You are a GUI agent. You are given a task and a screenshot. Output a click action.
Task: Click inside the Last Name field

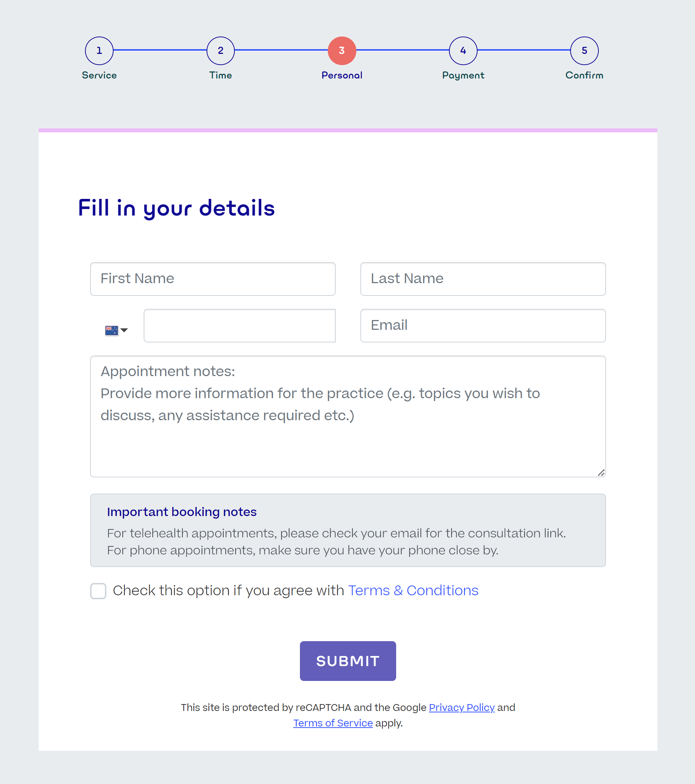pyautogui.click(x=483, y=279)
